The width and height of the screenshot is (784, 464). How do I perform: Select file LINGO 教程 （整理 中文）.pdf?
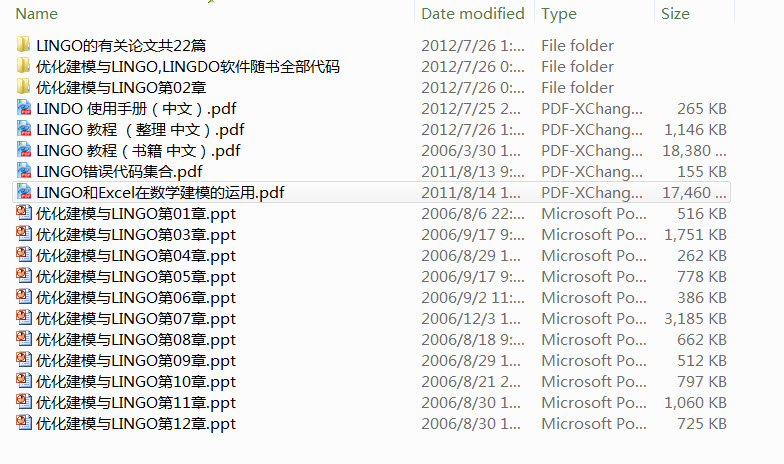[139, 129]
